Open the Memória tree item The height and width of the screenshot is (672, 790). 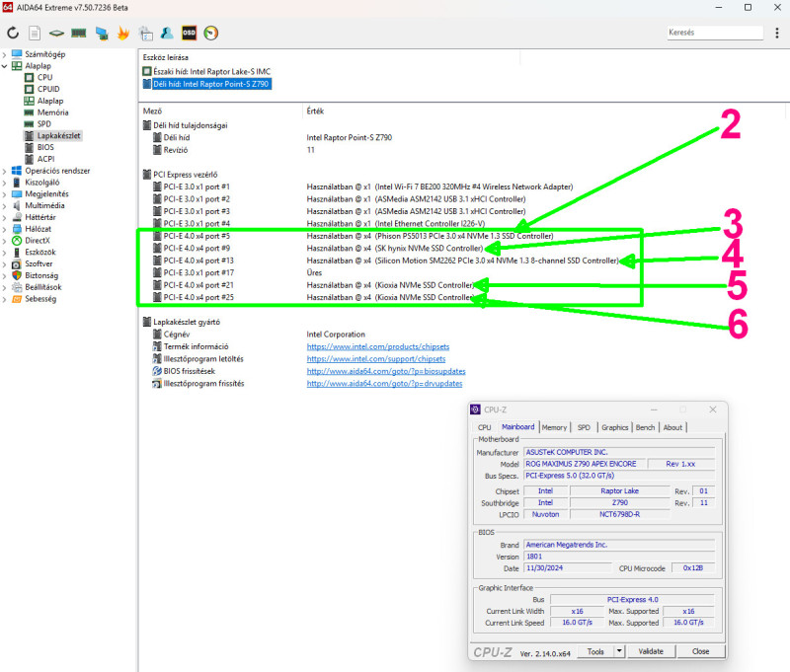tap(53, 112)
